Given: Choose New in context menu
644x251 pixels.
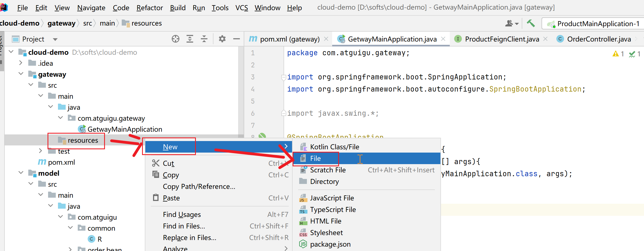Looking at the screenshot, I should pyautogui.click(x=218, y=147).
